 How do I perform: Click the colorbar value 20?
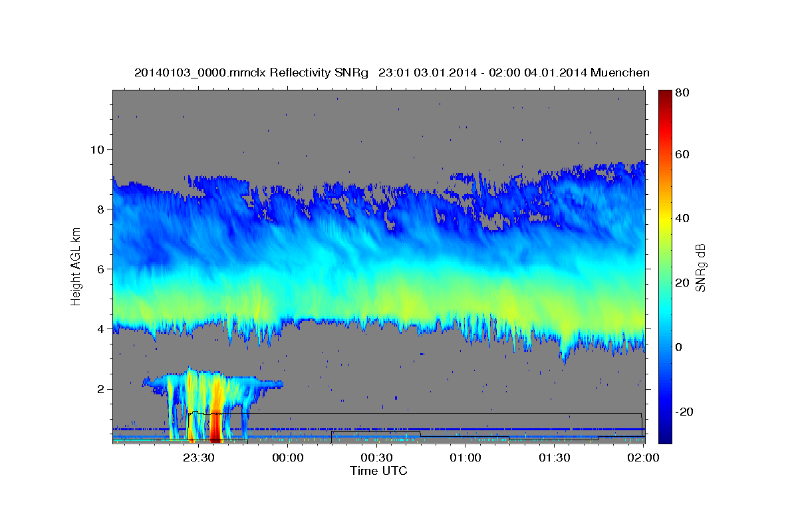click(681, 283)
